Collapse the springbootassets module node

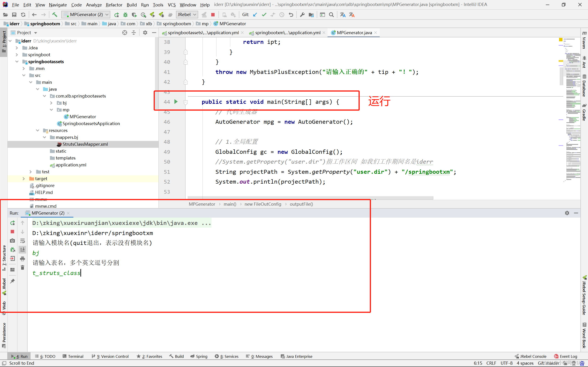pos(17,62)
